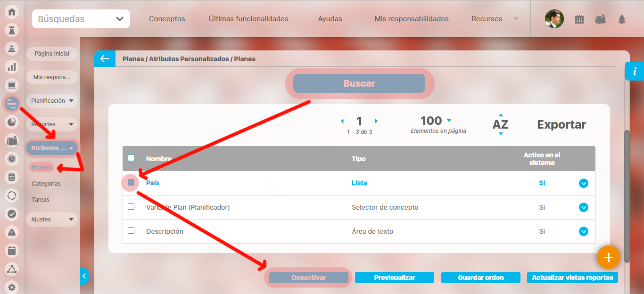Expand the Ajustes sidebar menu
This screenshot has height=294, width=644.
52,220
